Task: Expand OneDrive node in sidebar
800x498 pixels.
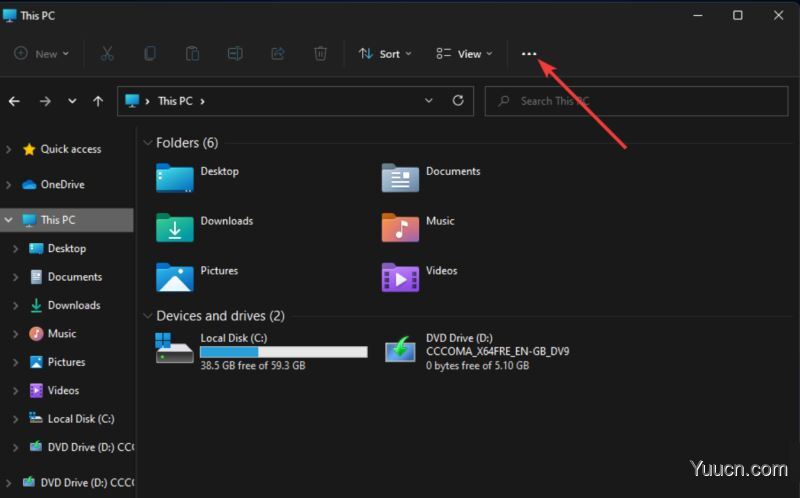Action: (9, 185)
